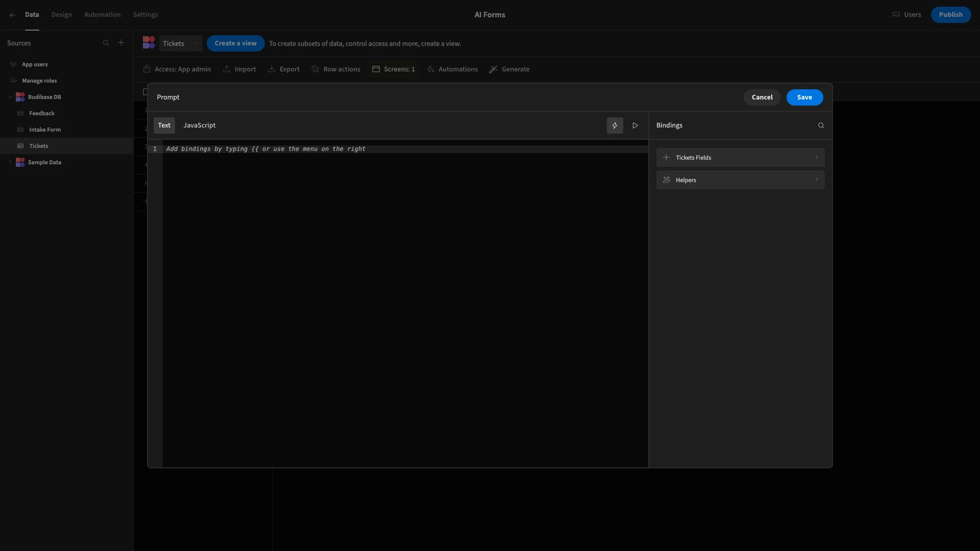Click Screens: 1 toolbar item
This screenshot has height=551, width=980.
(394, 69)
